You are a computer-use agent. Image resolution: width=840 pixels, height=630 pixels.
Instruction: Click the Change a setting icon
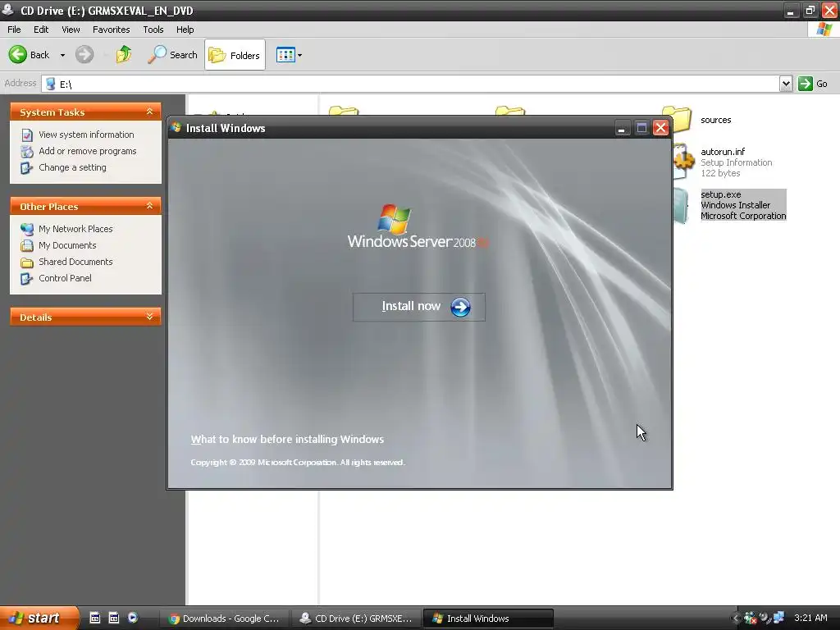[27, 167]
